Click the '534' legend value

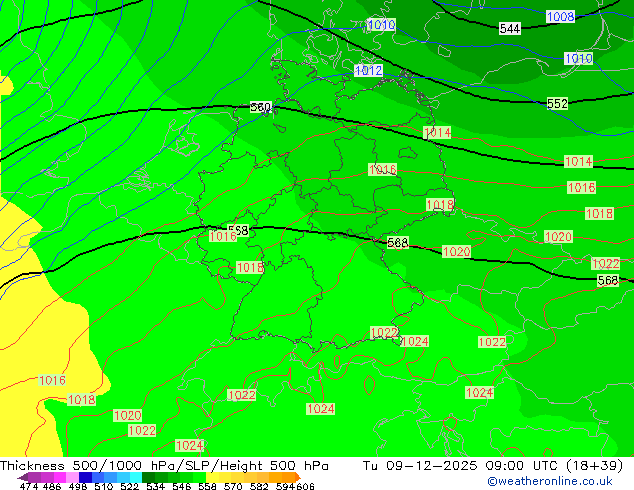155,486
